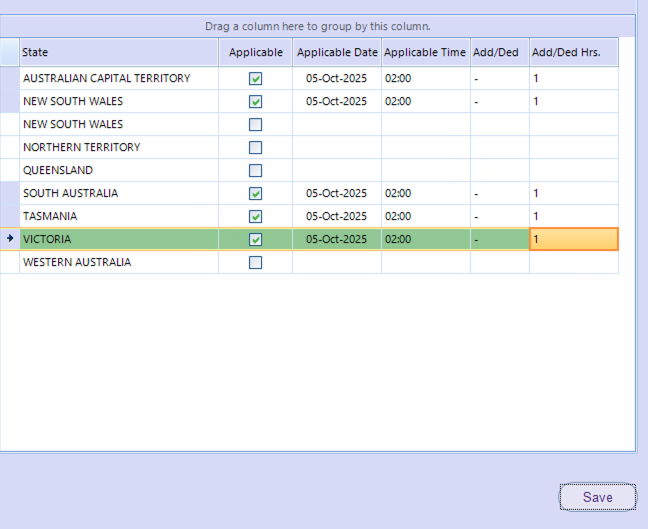This screenshot has height=529, width=648.
Task: Select the Queensland state row
Action: click(x=118, y=170)
